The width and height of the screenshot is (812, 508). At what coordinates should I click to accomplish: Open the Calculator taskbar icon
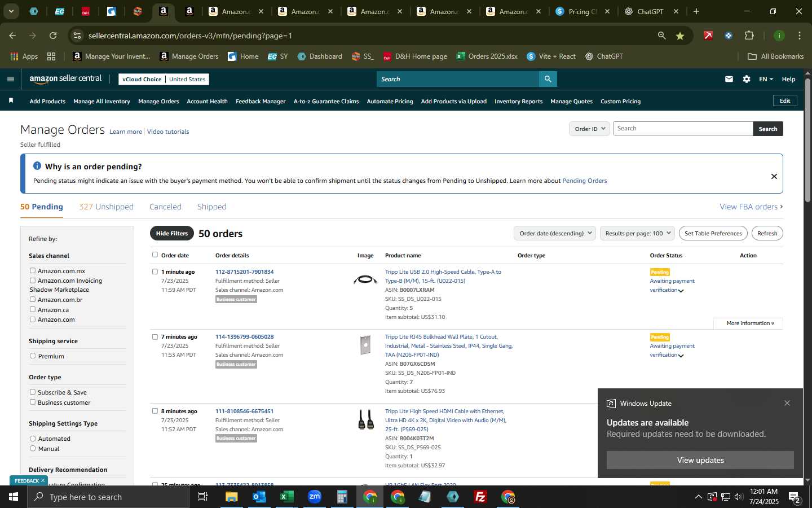click(x=342, y=497)
